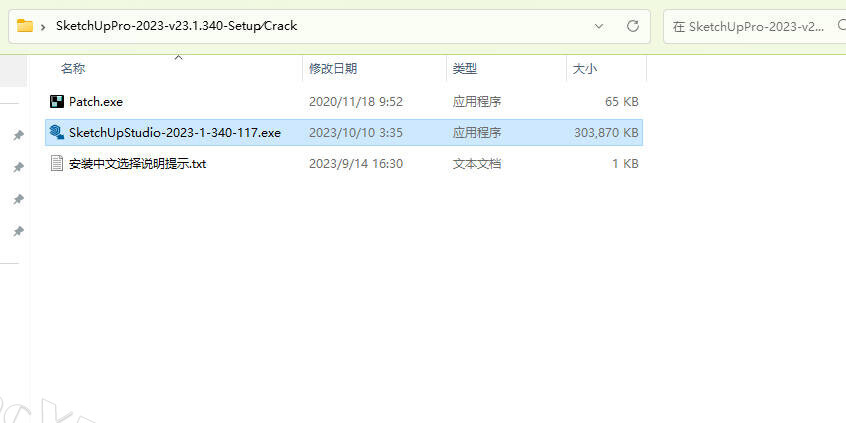The width and height of the screenshot is (846, 423).
Task: Select SketchUpStudio-2023-1-340-117.exe file name
Action: point(175,132)
